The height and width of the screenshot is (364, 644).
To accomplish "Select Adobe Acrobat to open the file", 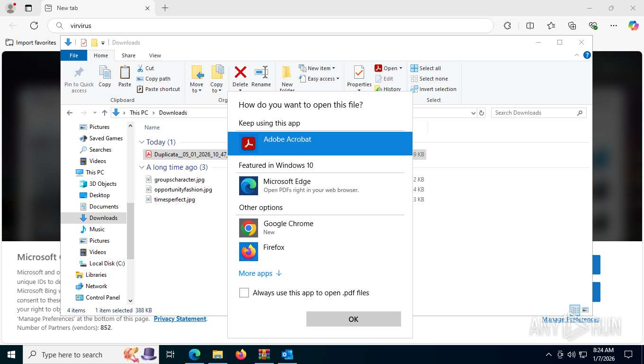I will [x=320, y=144].
